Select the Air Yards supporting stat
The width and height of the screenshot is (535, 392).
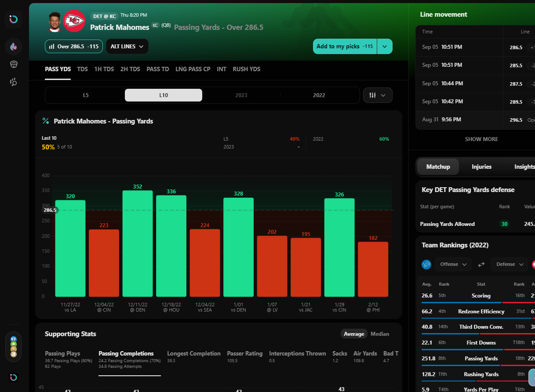click(x=365, y=356)
